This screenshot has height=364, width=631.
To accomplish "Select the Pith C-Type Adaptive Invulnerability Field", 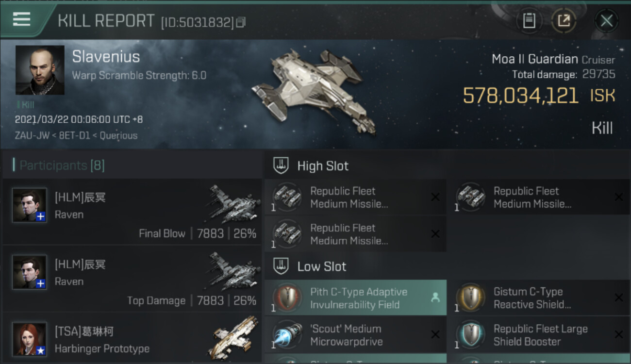I will 355,298.
